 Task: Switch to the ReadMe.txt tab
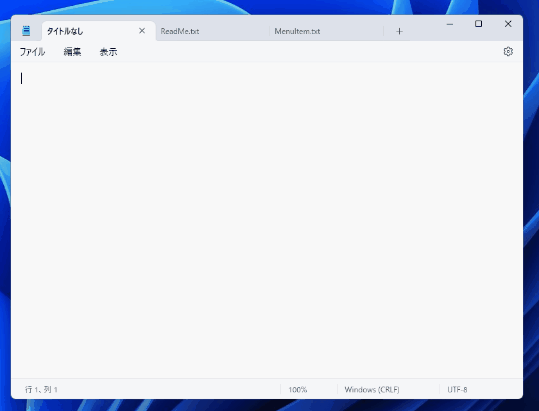(212, 31)
